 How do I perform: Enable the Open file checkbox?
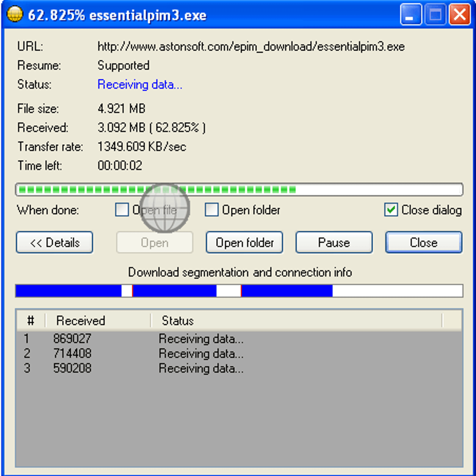point(122,210)
